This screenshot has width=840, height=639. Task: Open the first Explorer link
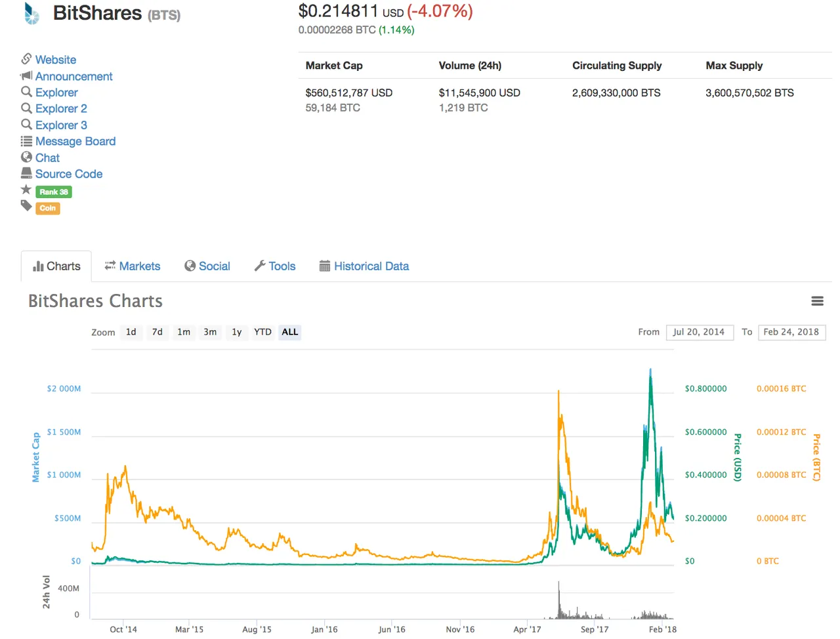point(56,93)
